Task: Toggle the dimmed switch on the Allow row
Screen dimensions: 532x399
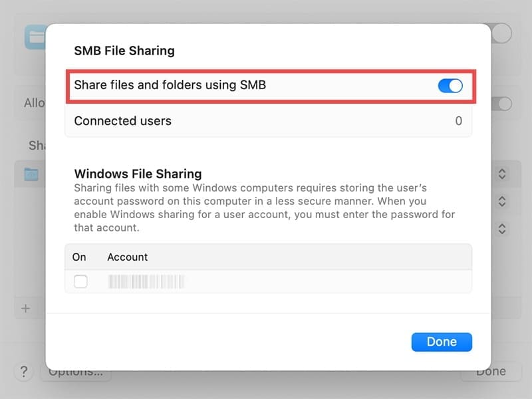Action: [503, 104]
